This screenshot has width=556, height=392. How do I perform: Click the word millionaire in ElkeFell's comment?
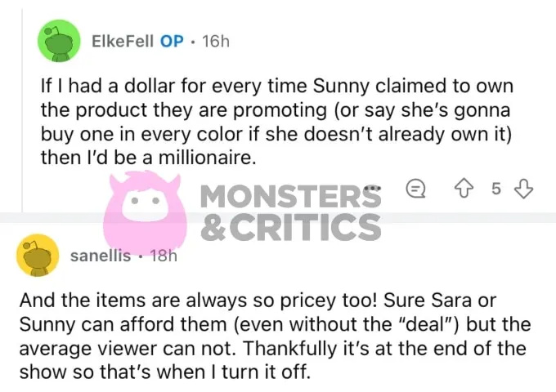pyautogui.click(x=207, y=158)
